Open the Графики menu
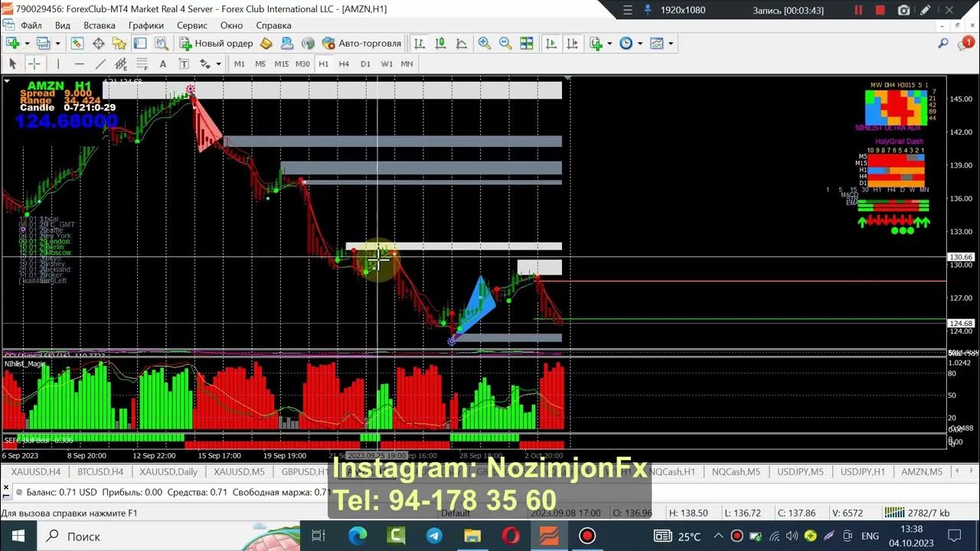The image size is (980, 551). [146, 24]
